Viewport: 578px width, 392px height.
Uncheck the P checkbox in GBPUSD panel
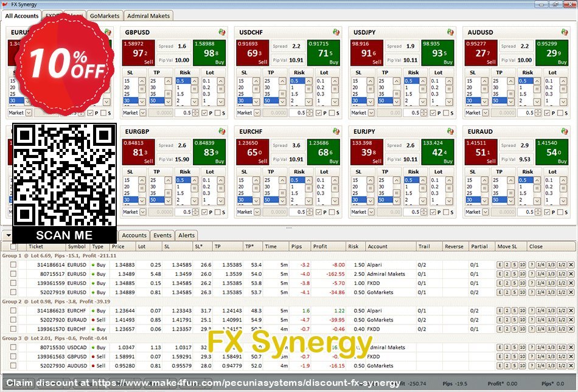pyautogui.click(x=204, y=113)
